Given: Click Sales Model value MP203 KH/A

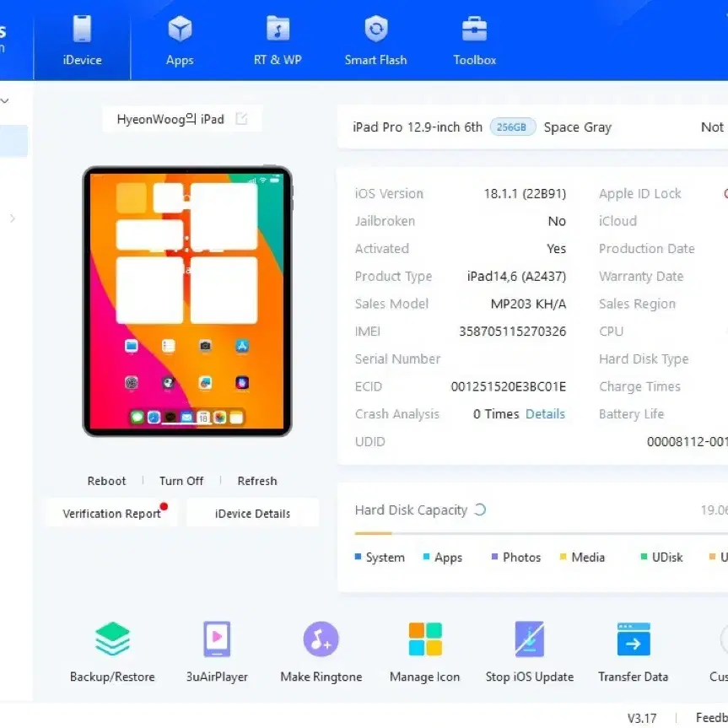Looking at the screenshot, I should point(528,305).
